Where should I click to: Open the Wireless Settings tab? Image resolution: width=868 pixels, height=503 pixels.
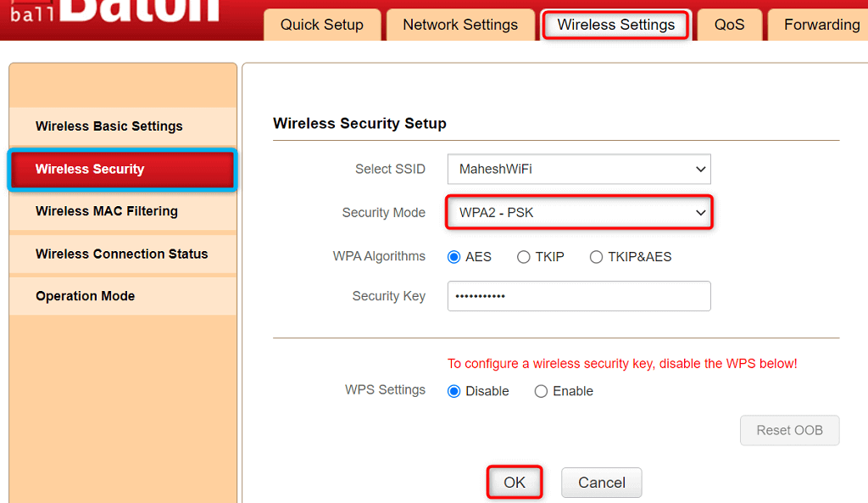pyautogui.click(x=616, y=25)
